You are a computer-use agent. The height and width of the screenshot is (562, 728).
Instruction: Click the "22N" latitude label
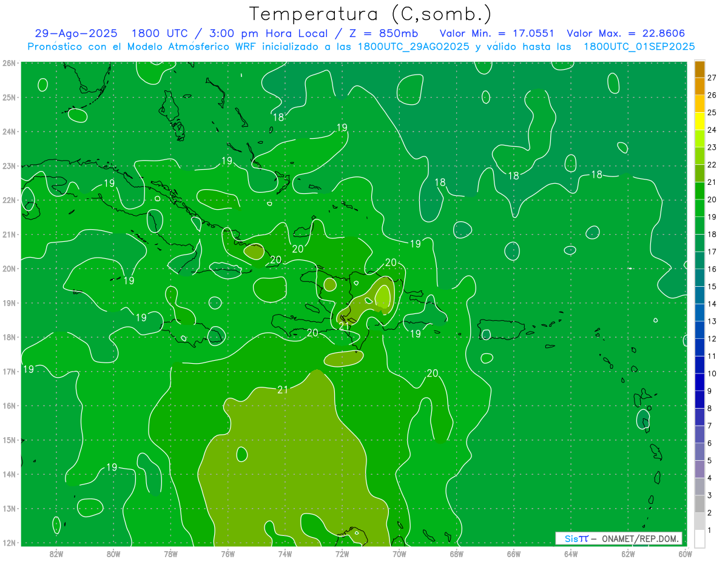[9, 200]
